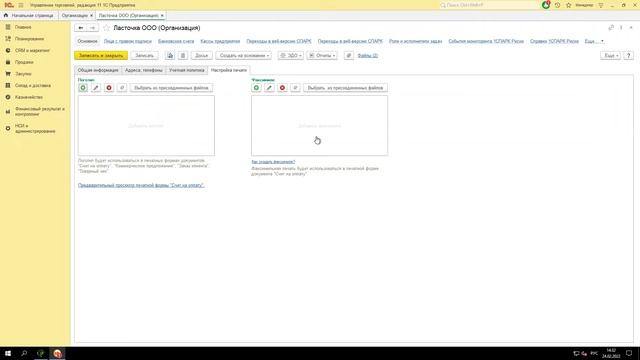
Task: Open the Казначейство section in sidebar
Action: click(x=29, y=97)
